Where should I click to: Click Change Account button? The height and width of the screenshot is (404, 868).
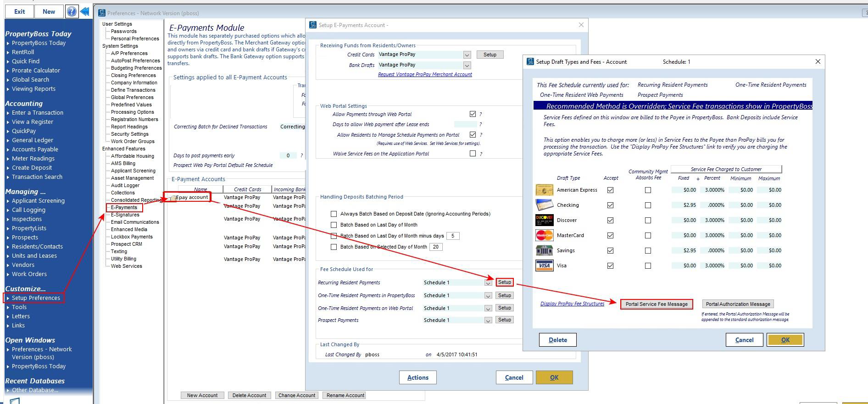click(x=297, y=395)
